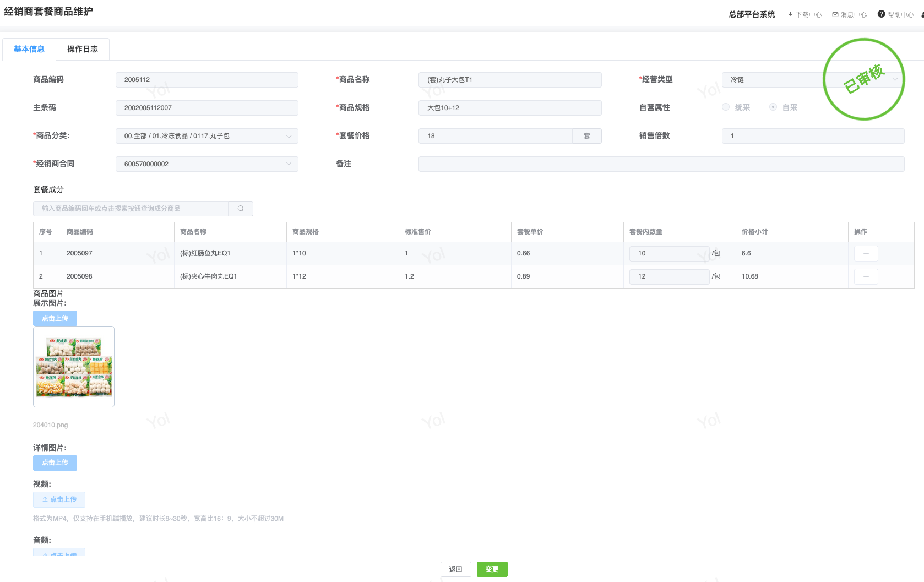The height and width of the screenshot is (582, 924).
Task: Click the cell (标)夹心牛肉丸EQ1
Action: (x=209, y=277)
